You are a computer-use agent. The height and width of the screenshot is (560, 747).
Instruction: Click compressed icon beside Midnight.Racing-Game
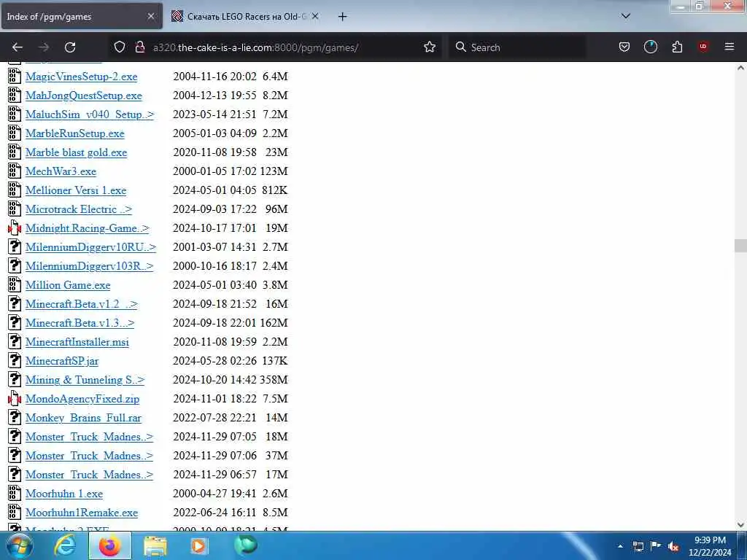point(15,228)
